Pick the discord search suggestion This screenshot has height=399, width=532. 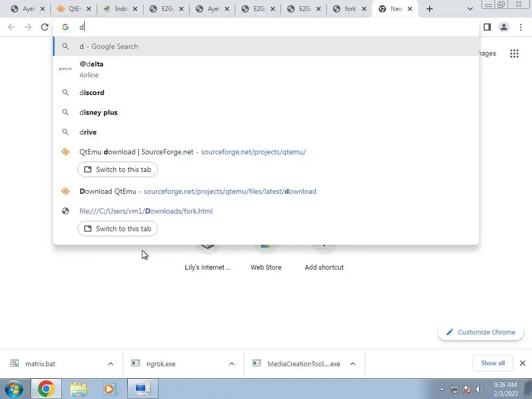point(266,92)
